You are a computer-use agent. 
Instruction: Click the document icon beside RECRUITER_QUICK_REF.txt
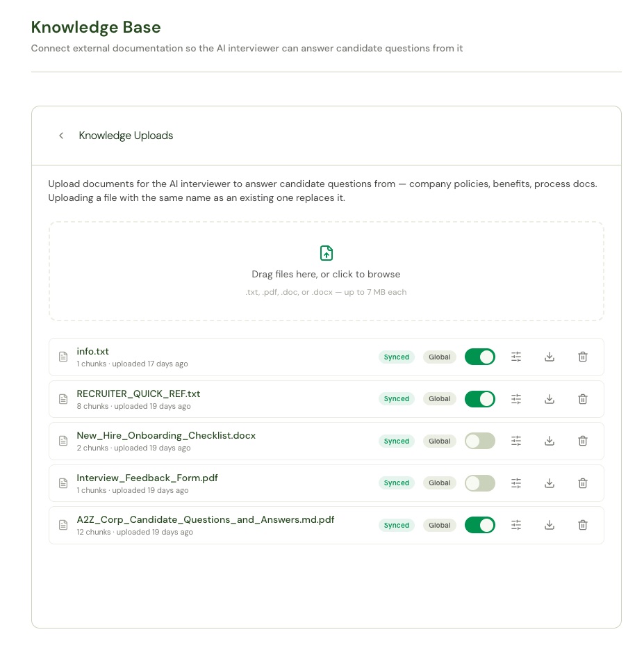pos(63,399)
